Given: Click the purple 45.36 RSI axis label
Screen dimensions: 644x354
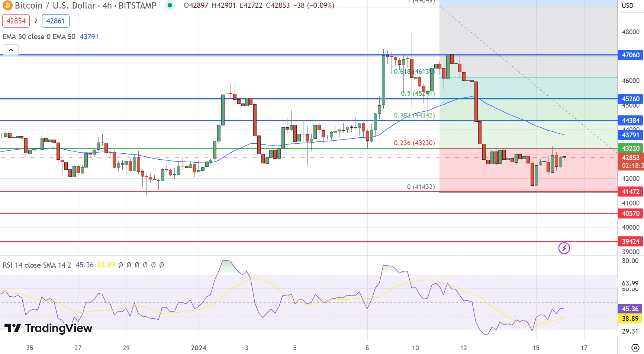Looking at the screenshot, I should click(x=630, y=309).
